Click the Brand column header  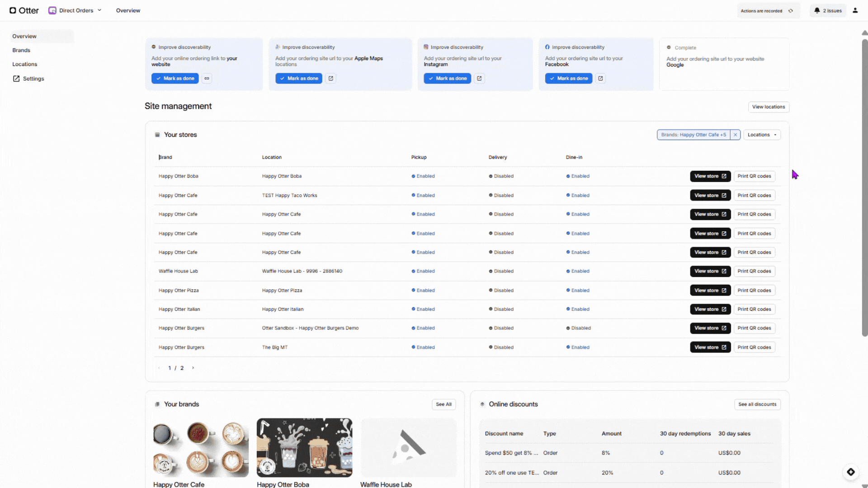point(165,157)
